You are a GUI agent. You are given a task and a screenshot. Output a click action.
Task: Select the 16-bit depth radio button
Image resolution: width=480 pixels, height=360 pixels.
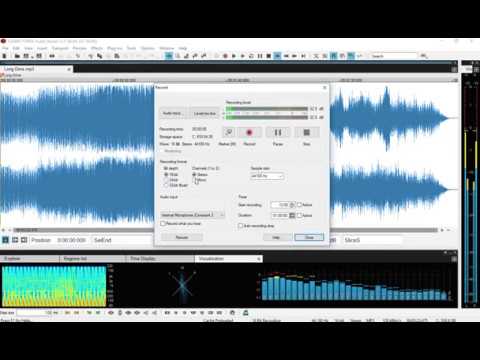(x=166, y=174)
